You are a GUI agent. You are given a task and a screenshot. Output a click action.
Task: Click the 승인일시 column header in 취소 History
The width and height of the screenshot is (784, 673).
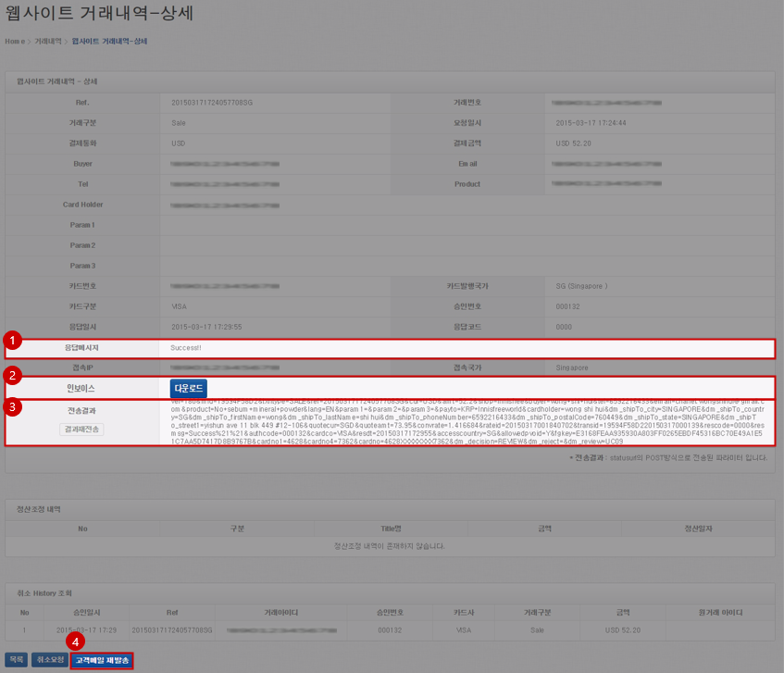click(x=86, y=613)
